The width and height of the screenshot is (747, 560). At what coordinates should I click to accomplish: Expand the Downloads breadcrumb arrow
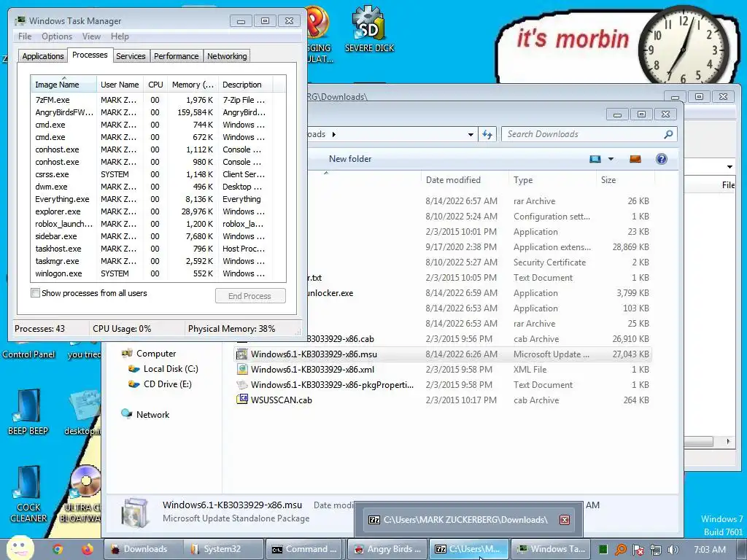[334, 134]
